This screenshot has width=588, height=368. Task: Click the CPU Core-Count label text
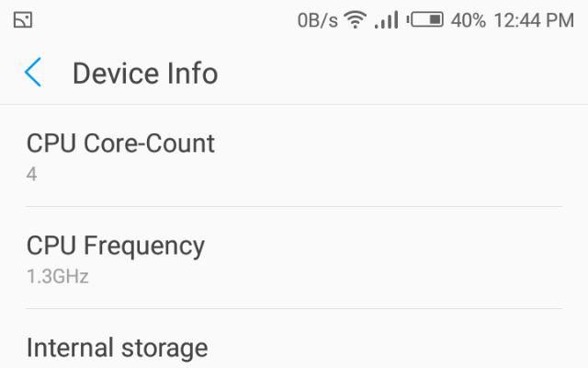[120, 144]
